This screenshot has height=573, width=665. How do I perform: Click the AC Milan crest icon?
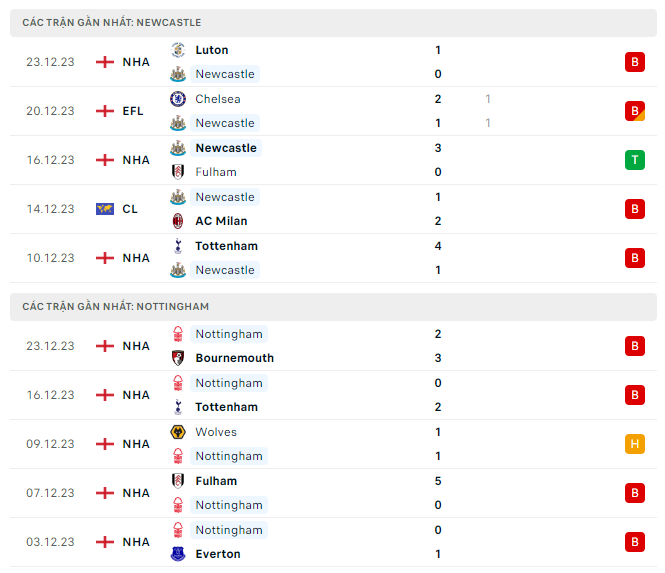point(178,221)
